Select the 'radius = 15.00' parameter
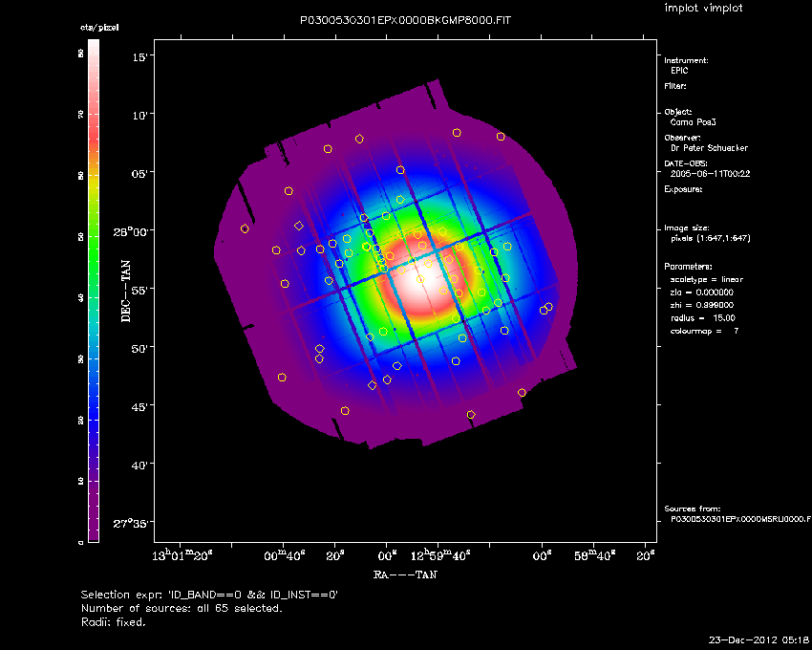Screen dimensions: 812x650 (x=703, y=318)
